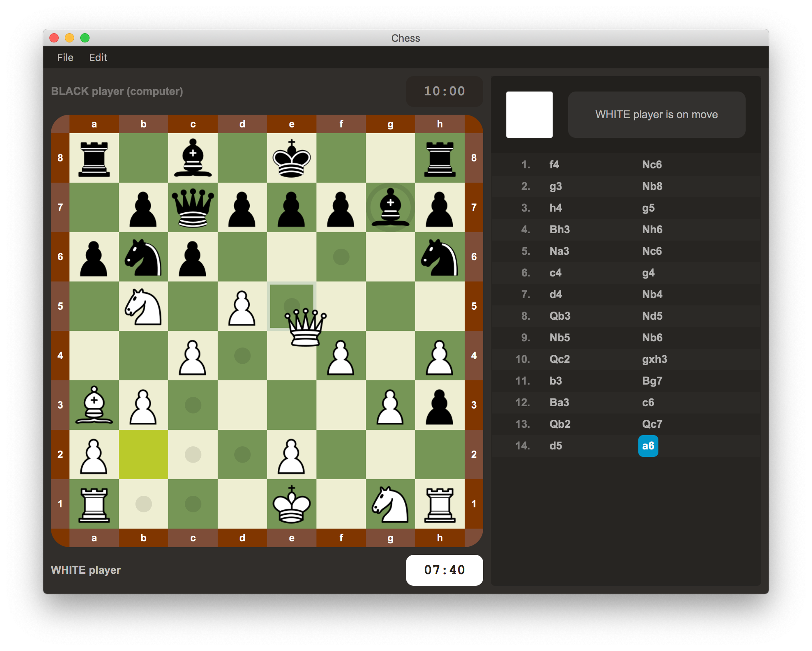
Task: Click the black queen on c7
Action: point(193,208)
